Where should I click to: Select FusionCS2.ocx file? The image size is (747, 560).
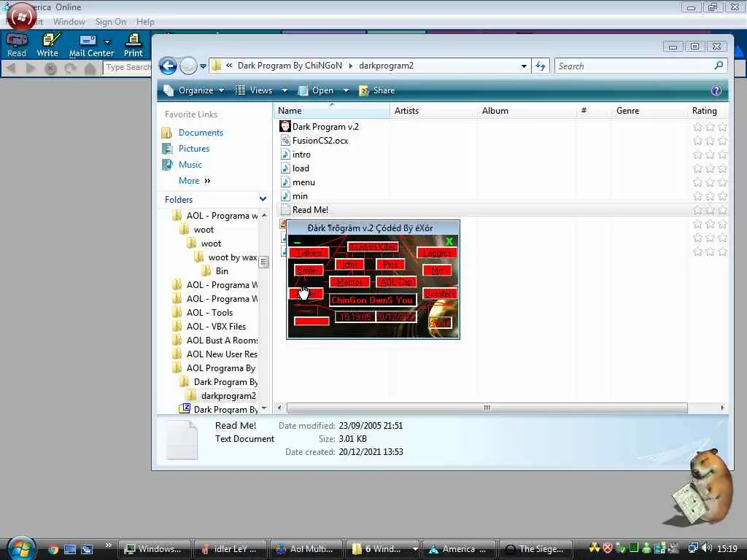tap(320, 141)
